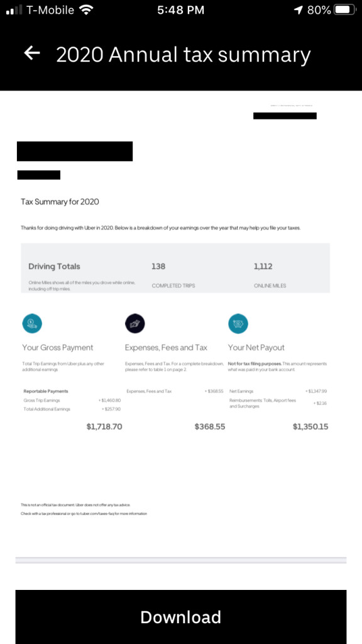Tap the cellular signal bars icon
362x644 pixels.
click(14, 10)
